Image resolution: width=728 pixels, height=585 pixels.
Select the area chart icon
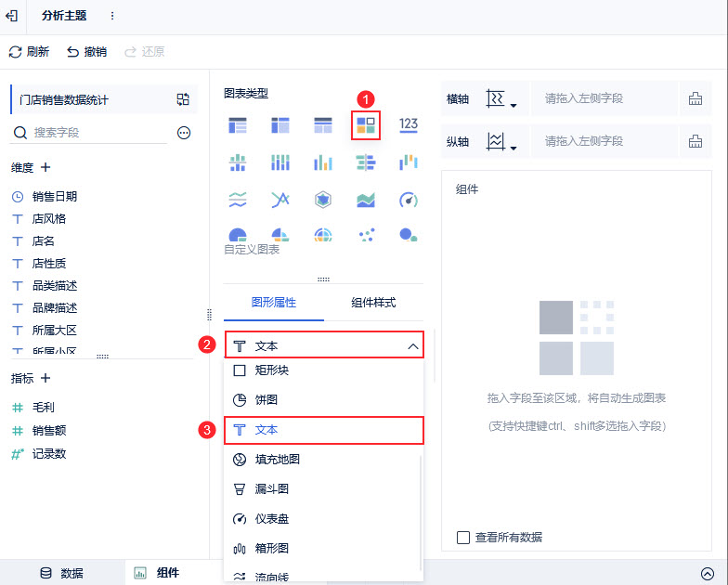click(x=366, y=201)
